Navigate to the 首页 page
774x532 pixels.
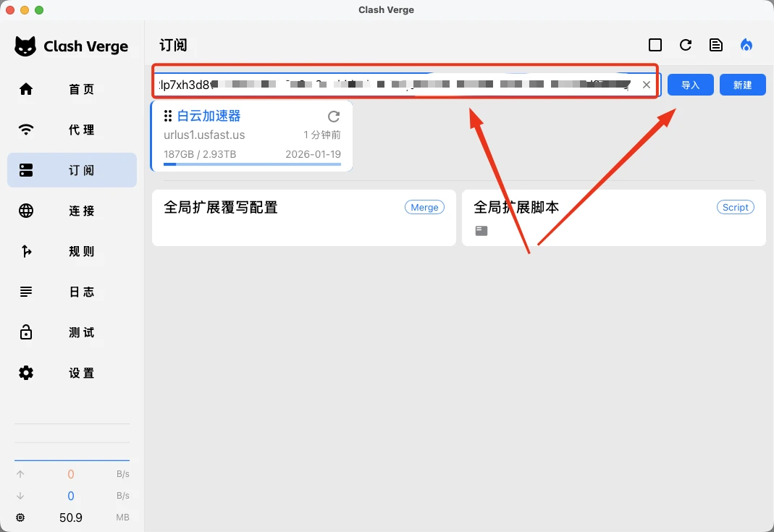click(x=72, y=89)
